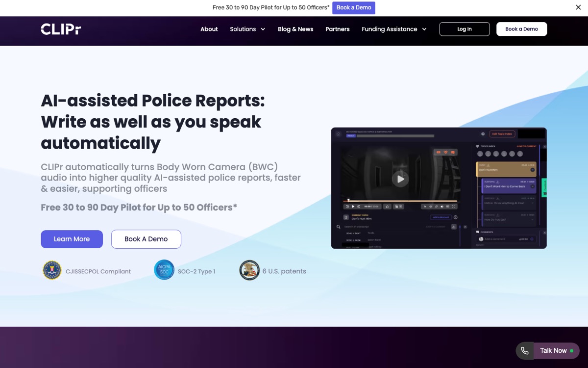Click "SOC-2 Type 1" label
Screen dimensions: 588x368
(196, 271)
